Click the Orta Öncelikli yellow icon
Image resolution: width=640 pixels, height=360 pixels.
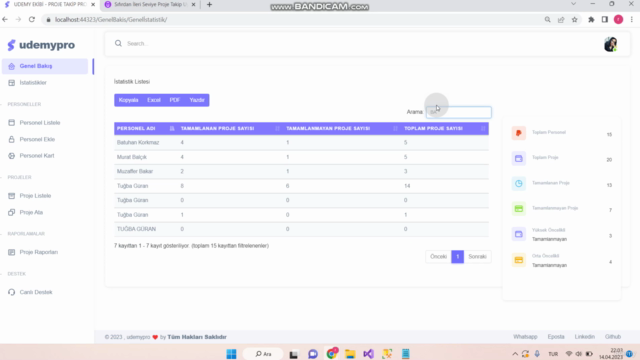519,260
